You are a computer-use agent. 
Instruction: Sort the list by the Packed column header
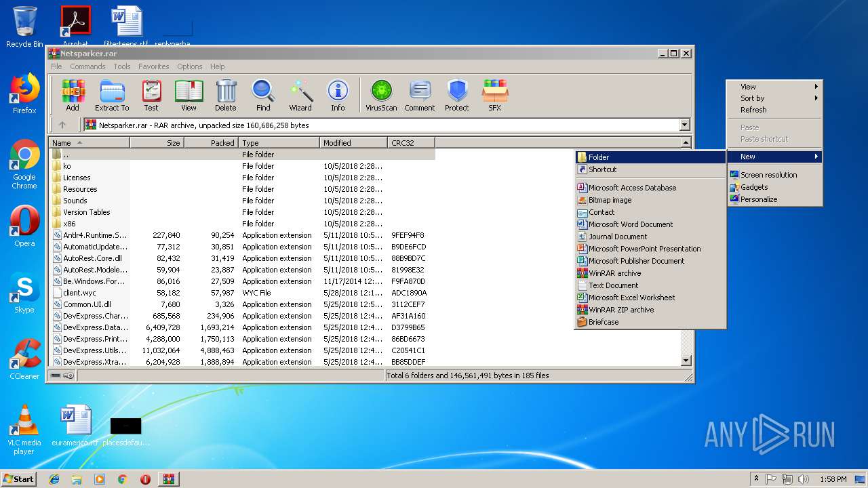click(x=211, y=143)
